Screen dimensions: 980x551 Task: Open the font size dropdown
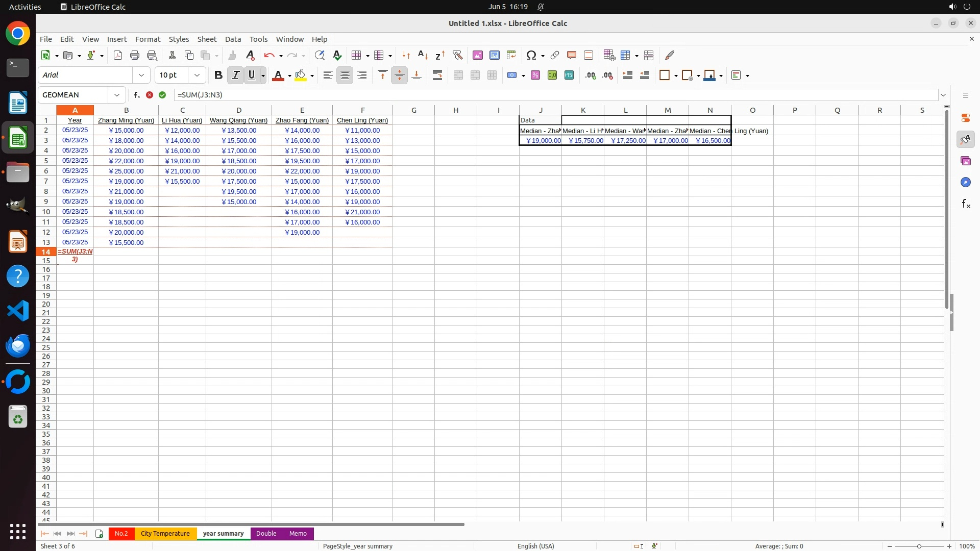197,76
